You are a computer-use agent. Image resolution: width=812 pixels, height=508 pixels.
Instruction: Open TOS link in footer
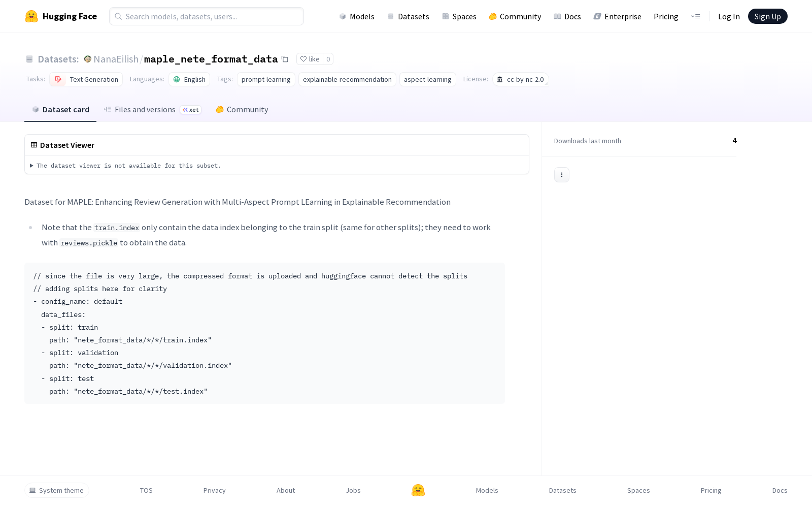[x=146, y=490]
